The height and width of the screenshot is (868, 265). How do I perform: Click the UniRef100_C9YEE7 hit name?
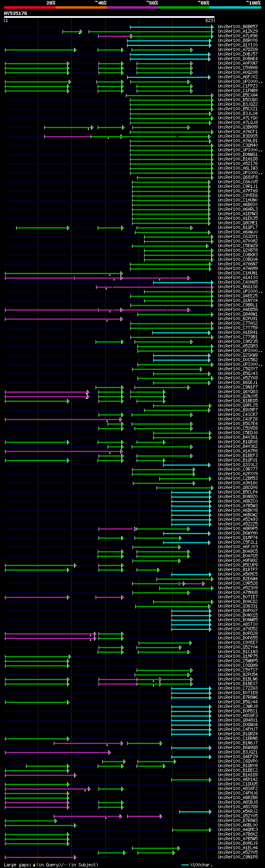238,642
